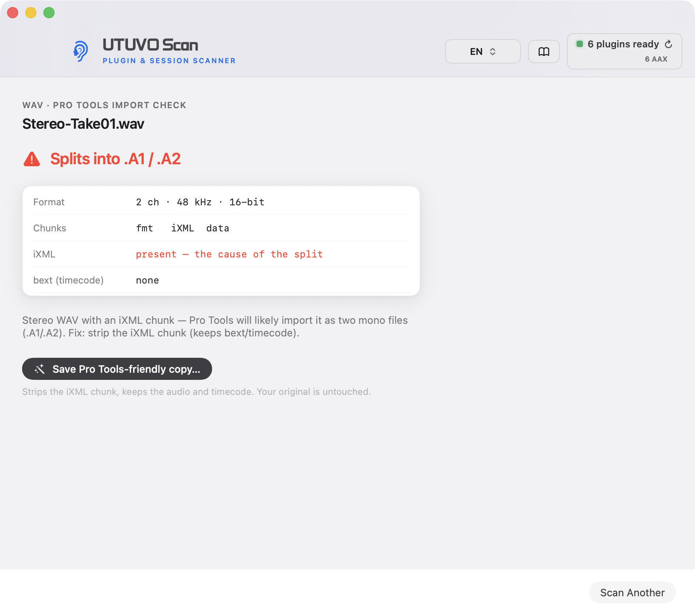This screenshot has height=616, width=695.
Task: Click the "Format" row label
Action: tap(49, 202)
